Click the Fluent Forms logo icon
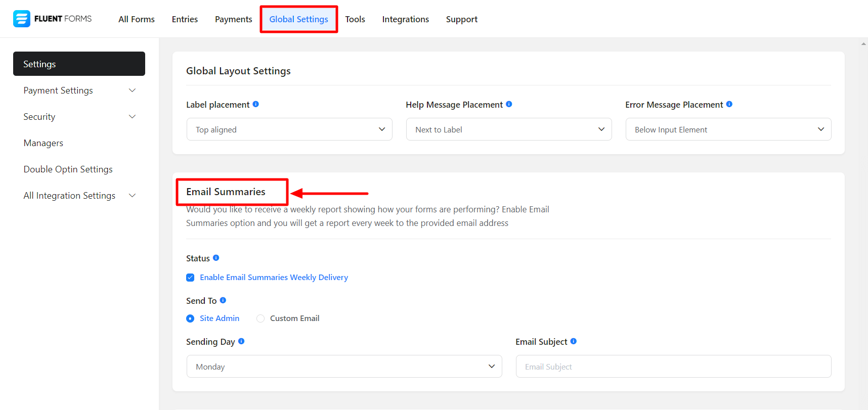The width and height of the screenshot is (868, 410). (x=22, y=19)
